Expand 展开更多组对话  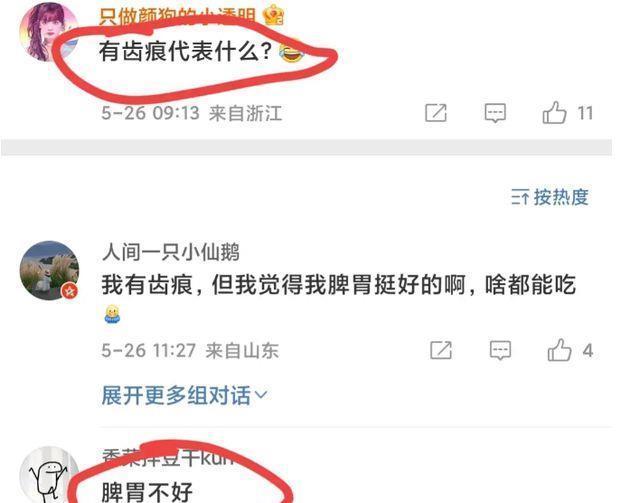tap(184, 395)
